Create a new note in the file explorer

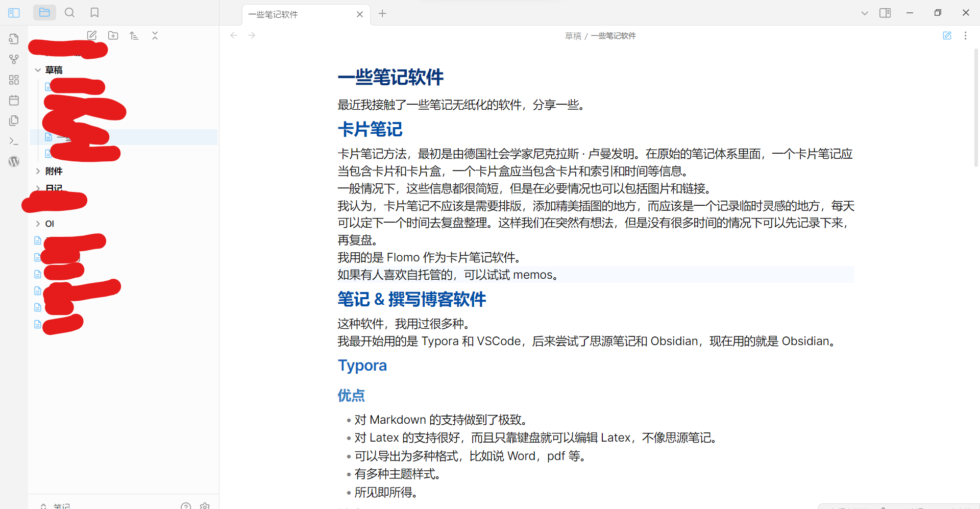coord(92,35)
